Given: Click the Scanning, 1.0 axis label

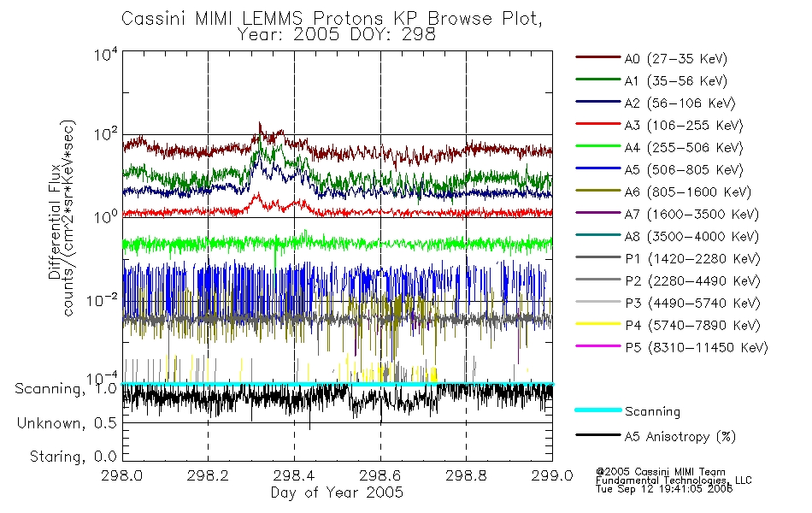Looking at the screenshot, I should (x=66, y=389).
